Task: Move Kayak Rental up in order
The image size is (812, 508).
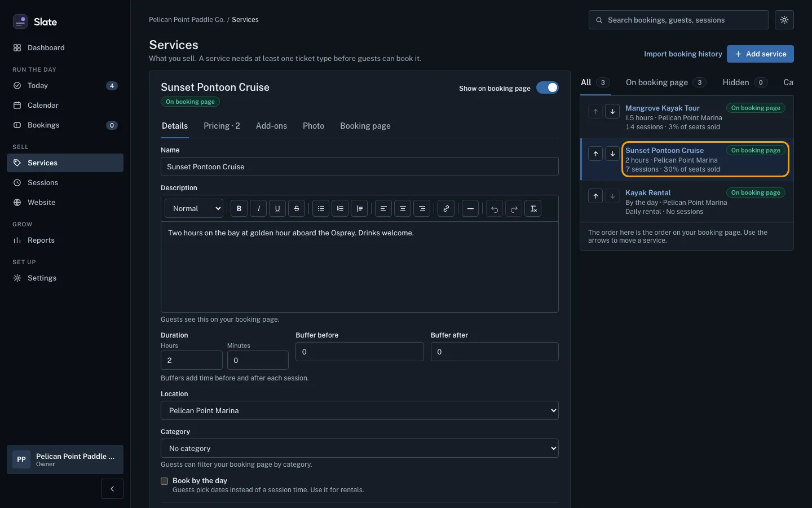Action: point(595,196)
